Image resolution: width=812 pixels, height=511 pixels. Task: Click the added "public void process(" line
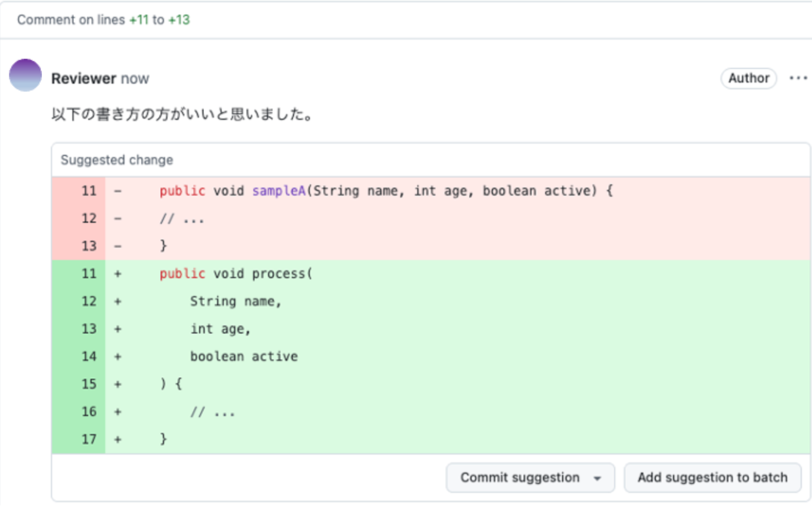[x=235, y=274]
